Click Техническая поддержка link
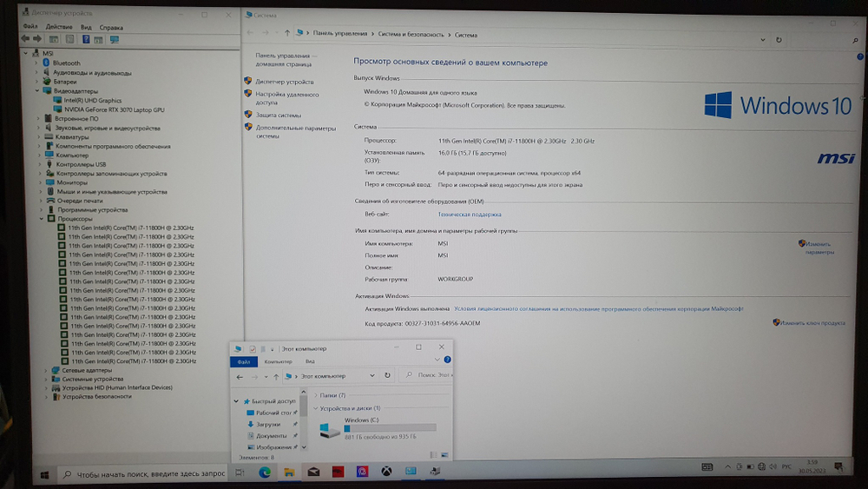 [x=470, y=214]
